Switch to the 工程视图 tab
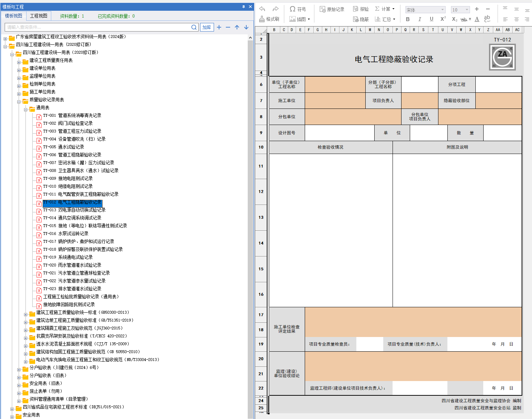 point(38,16)
